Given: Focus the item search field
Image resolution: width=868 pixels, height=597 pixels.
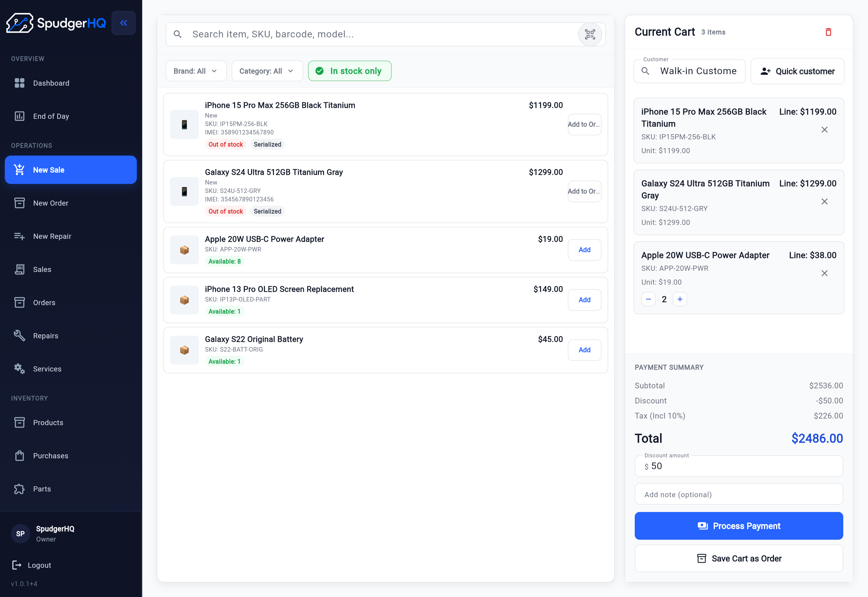Looking at the screenshot, I should (x=385, y=34).
